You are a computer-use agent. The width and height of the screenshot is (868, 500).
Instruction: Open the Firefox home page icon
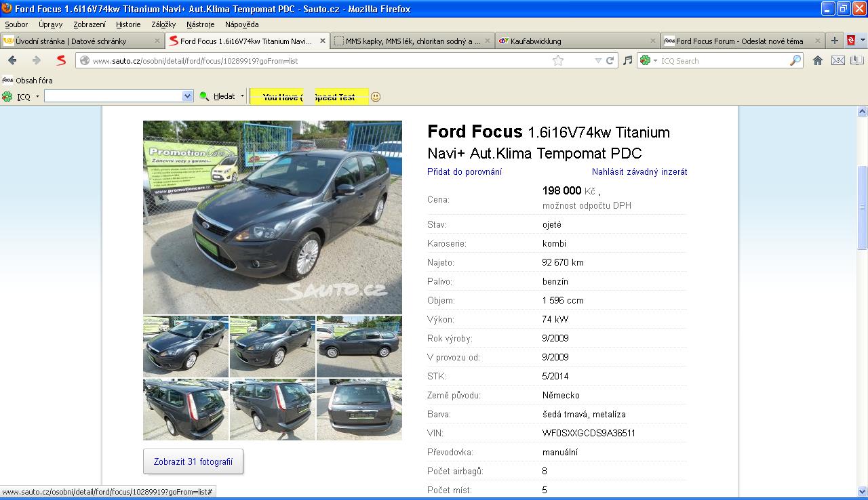pyautogui.click(x=817, y=60)
